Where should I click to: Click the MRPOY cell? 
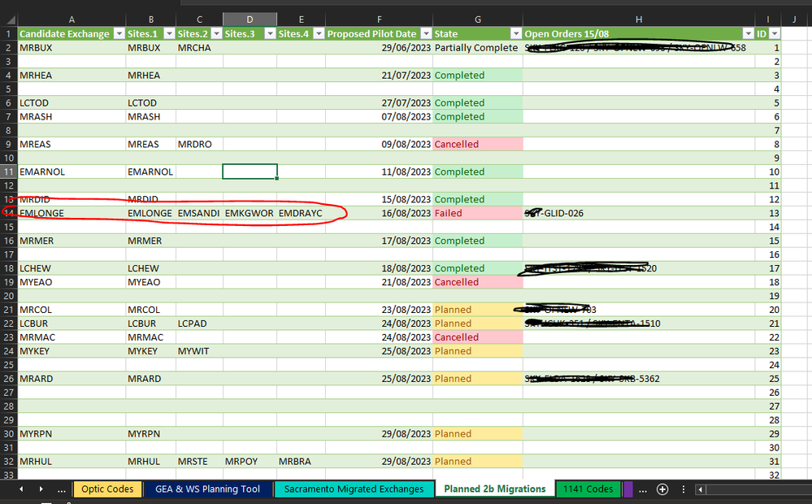coord(250,461)
